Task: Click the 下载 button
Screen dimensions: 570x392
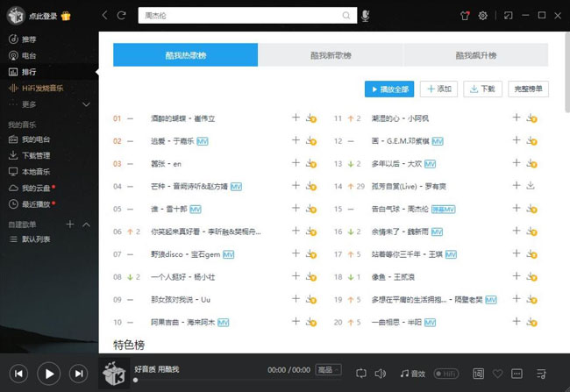Action: tap(483, 89)
